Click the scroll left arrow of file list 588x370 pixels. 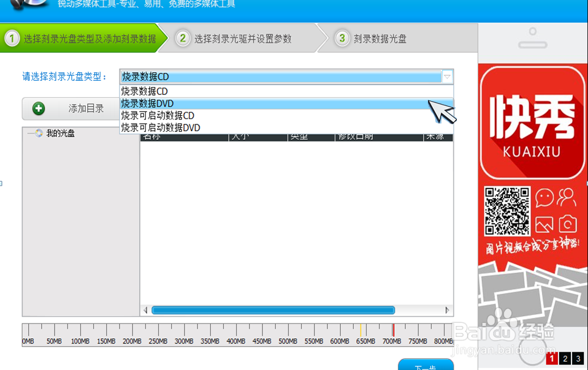tap(145, 310)
